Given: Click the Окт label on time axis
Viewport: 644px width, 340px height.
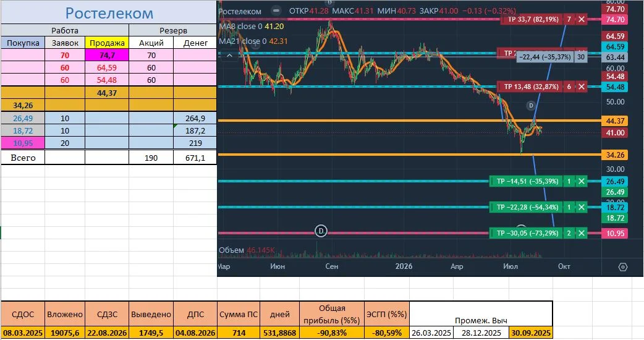Looking at the screenshot, I should pyautogui.click(x=564, y=266).
